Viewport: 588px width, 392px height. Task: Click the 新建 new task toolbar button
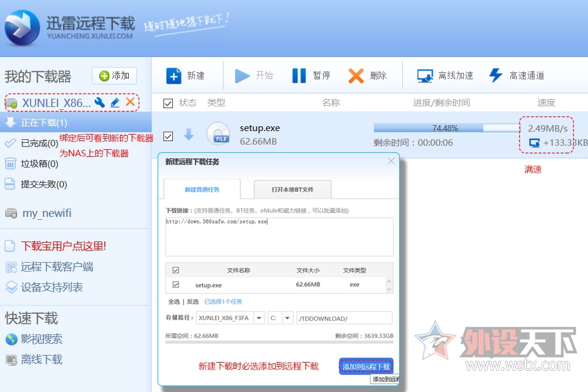186,76
